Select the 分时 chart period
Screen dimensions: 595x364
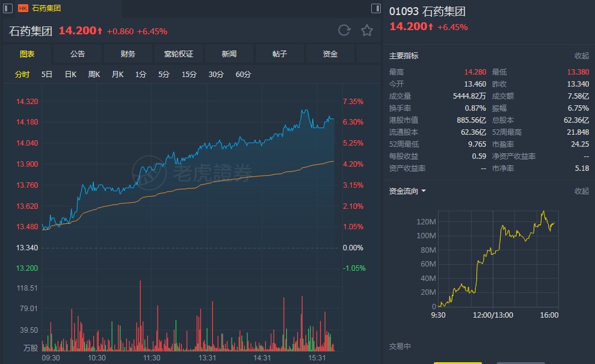pos(22,75)
